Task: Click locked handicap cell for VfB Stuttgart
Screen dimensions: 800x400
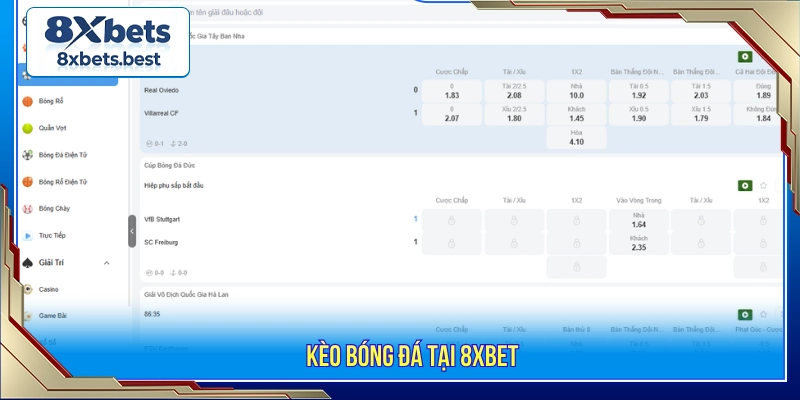Action: pyautogui.click(x=452, y=220)
